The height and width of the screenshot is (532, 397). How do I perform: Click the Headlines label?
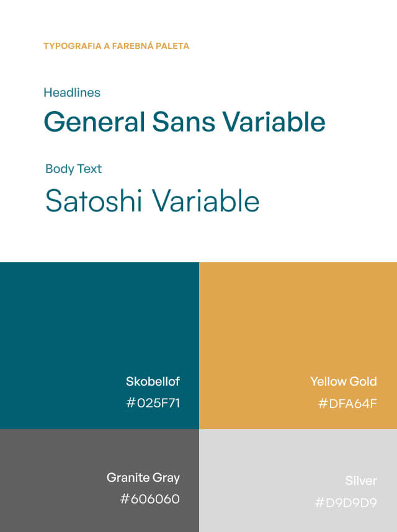72,92
